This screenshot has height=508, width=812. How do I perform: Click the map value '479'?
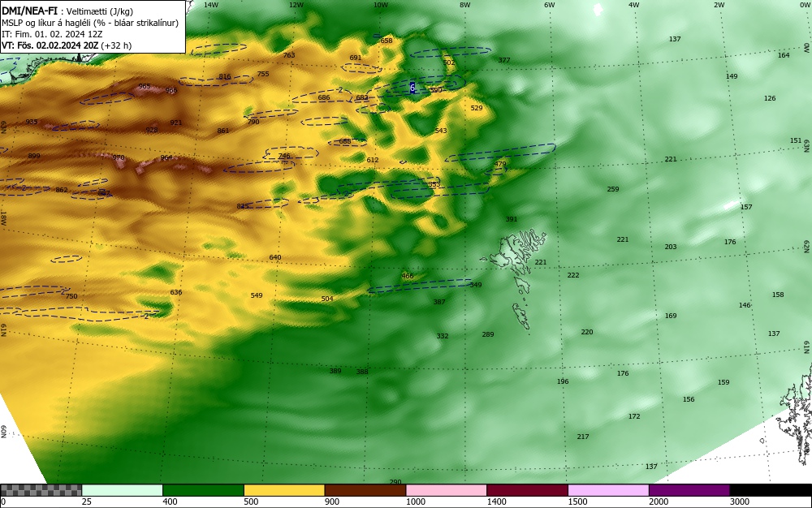[x=499, y=165]
